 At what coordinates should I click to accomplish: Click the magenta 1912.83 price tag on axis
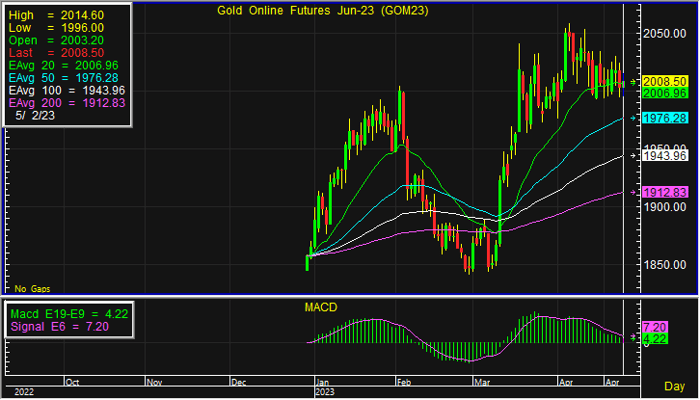661,192
